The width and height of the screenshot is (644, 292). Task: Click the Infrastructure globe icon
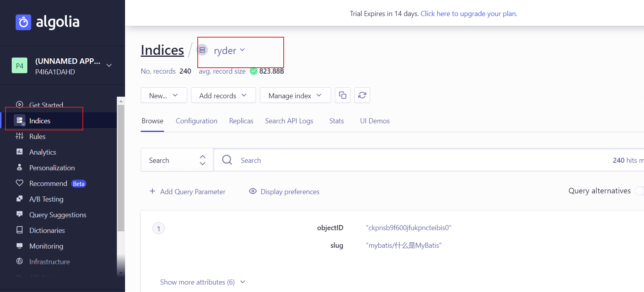(20, 261)
